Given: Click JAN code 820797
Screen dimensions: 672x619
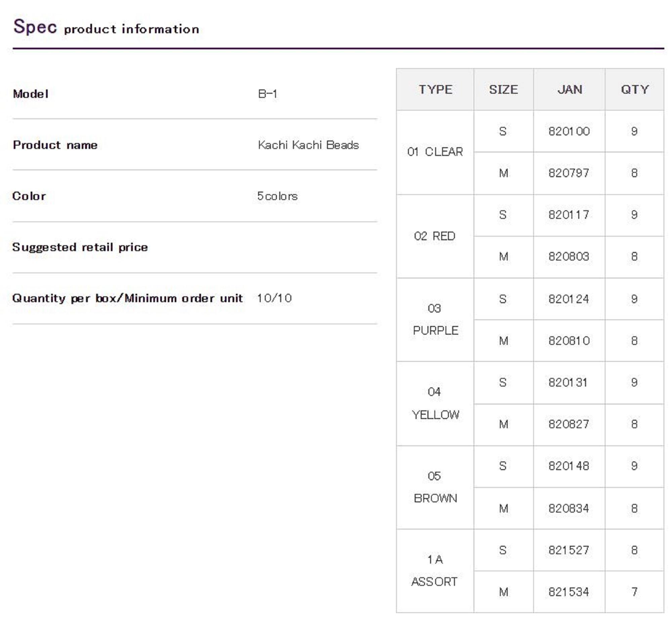Looking at the screenshot, I should tap(569, 173).
